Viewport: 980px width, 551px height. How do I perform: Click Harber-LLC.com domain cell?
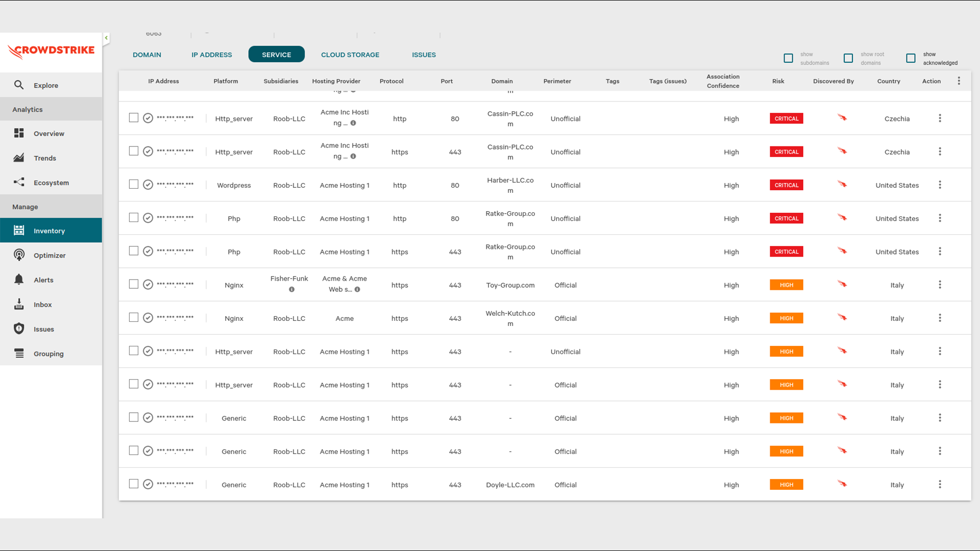click(x=510, y=185)
